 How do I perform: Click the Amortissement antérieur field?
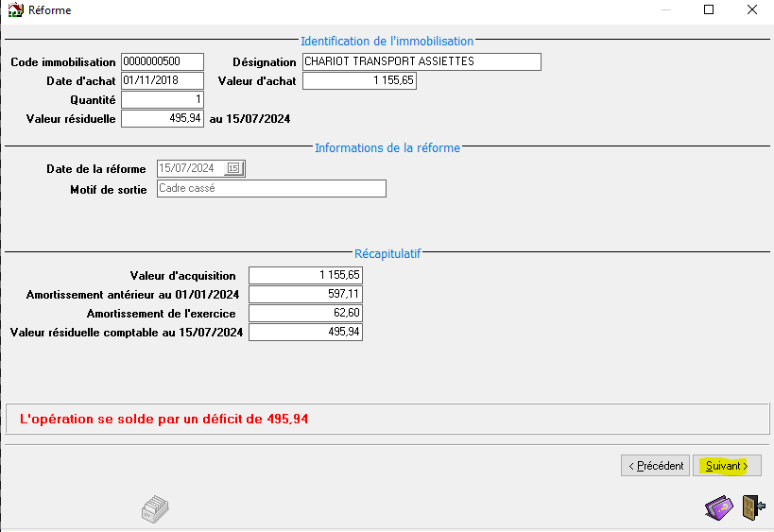(x=305, y=295)
